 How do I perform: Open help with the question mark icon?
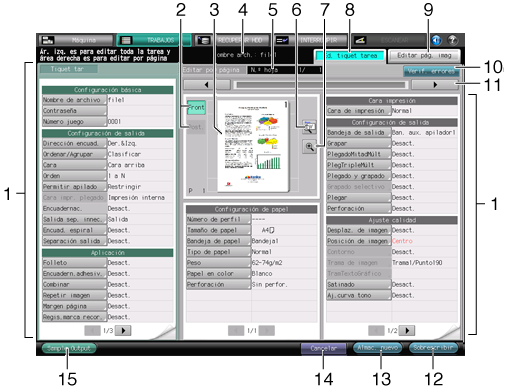[x=452, y=40]
